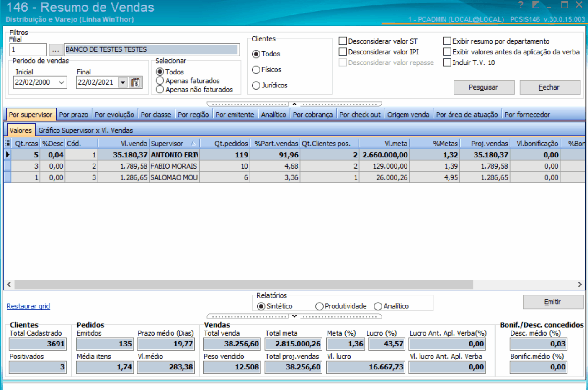588x390 pixels.
Task: Open the grid column selector icon
Action: point(8,144)
